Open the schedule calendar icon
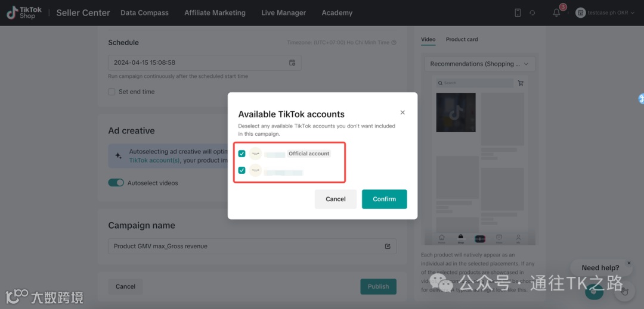The image size is (644, 309). (x=292, y=63)
